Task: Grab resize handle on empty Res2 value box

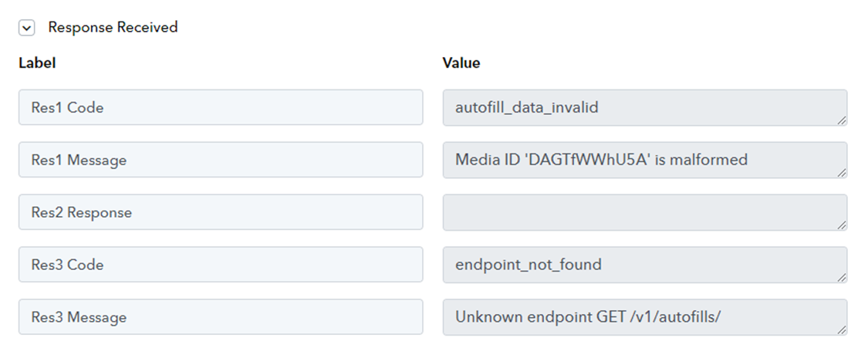Action: (x=842, y=225)
